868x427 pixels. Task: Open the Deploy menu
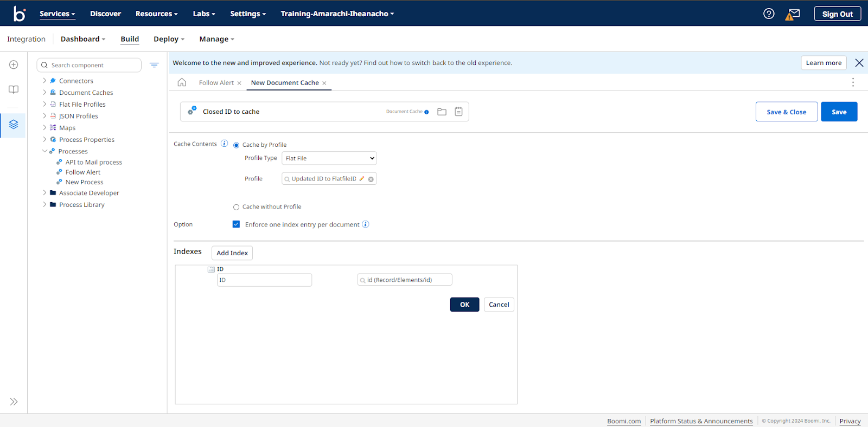[x=169, y=39]
